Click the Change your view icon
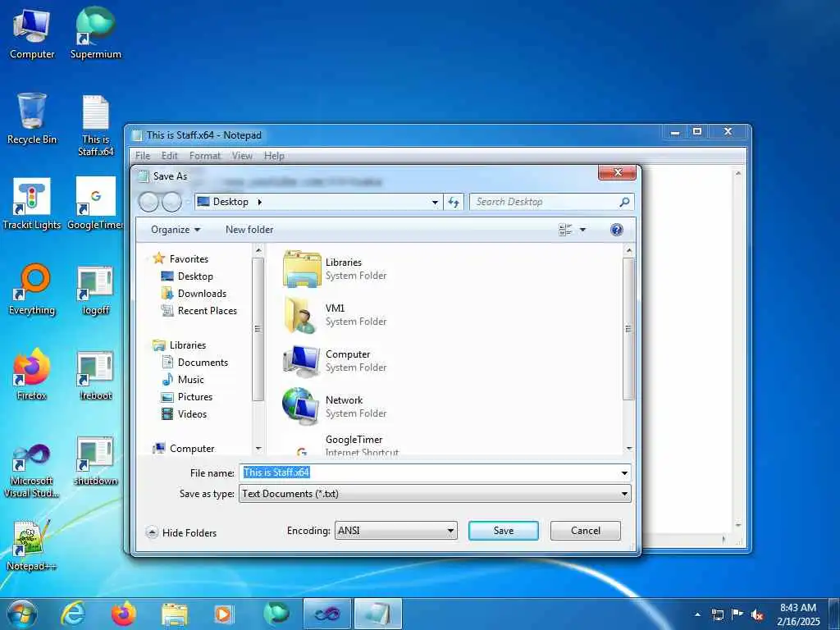Viewport: 840px width, 630px height. (565, 230)
